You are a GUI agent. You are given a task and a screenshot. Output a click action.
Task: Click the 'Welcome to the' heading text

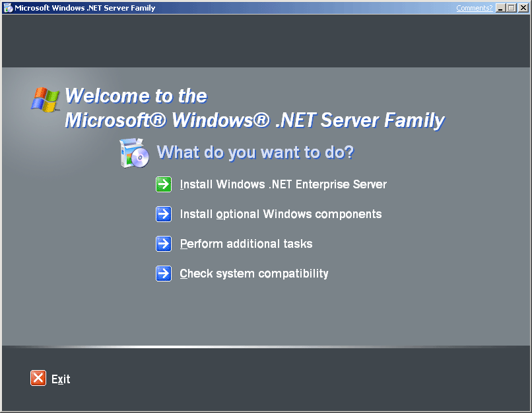136,96
